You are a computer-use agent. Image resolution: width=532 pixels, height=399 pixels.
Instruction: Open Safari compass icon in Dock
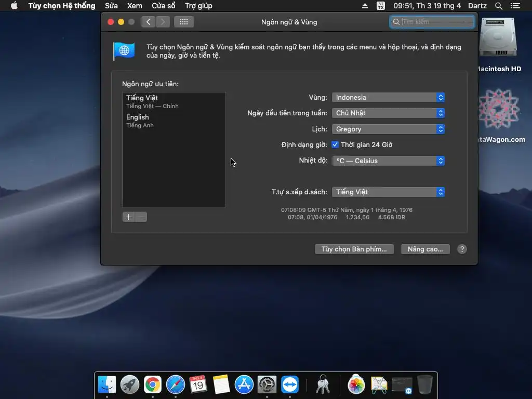tap(176, 385)
